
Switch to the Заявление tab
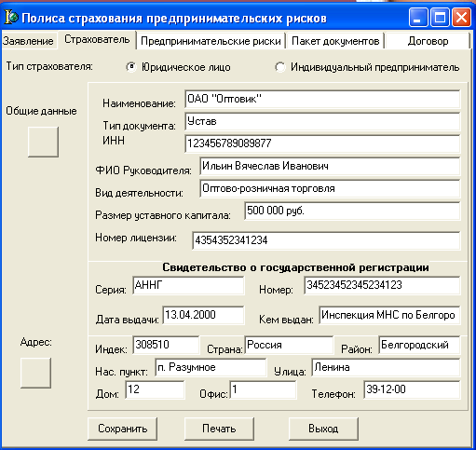pos(28,41)
